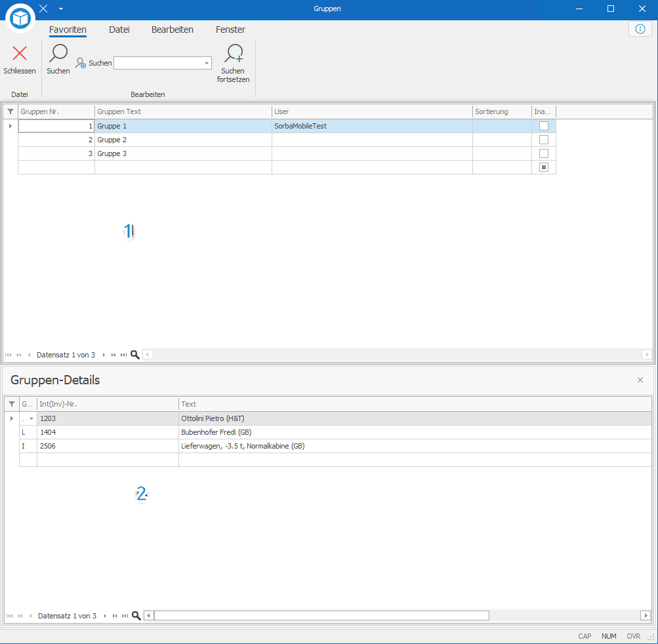Toggle Inaktiv checkbox for Gruppe 1
The image size is (658, 644).
click(x=544, y=126)
